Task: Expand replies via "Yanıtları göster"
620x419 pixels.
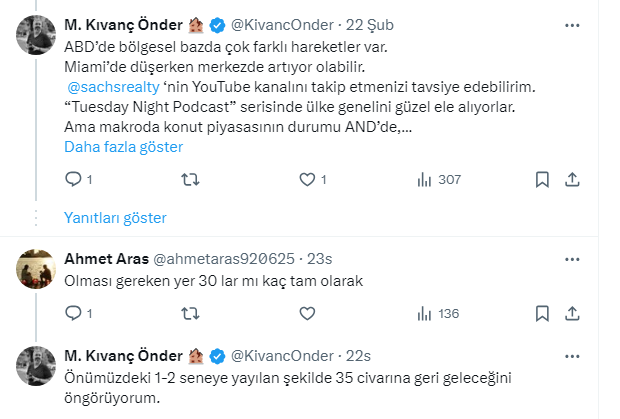Action: click(x=115, y=217)
